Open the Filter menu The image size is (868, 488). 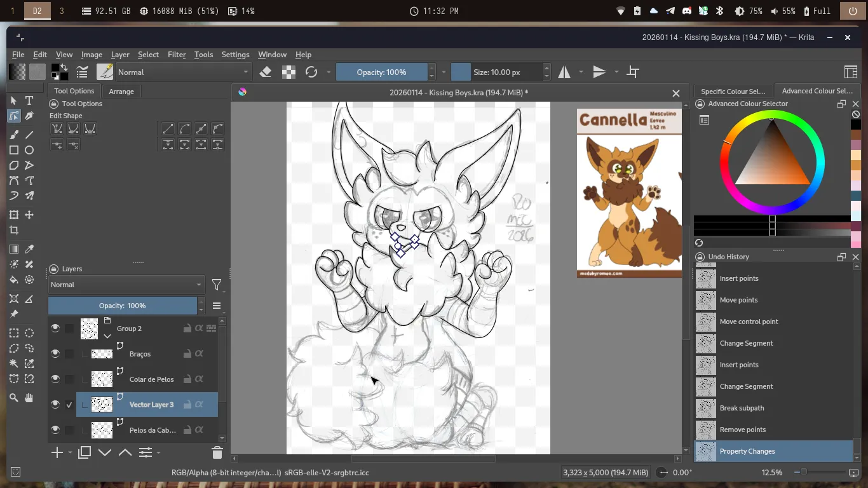point(177,55)
